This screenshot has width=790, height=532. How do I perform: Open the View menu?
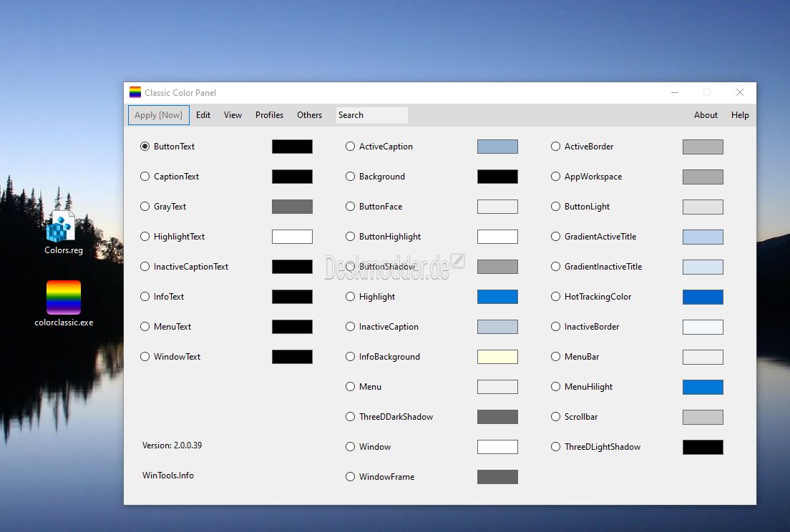coord(233,114)
